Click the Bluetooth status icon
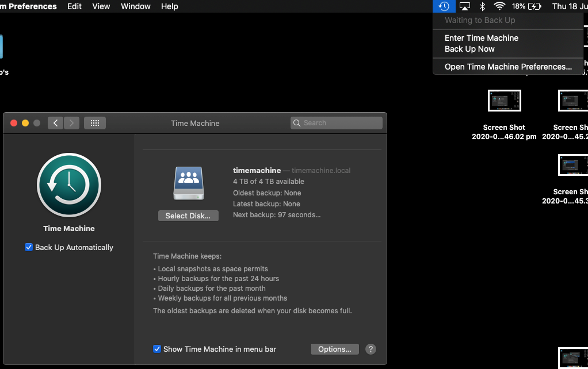Screen dimensions: 588x369 (482, 6)
